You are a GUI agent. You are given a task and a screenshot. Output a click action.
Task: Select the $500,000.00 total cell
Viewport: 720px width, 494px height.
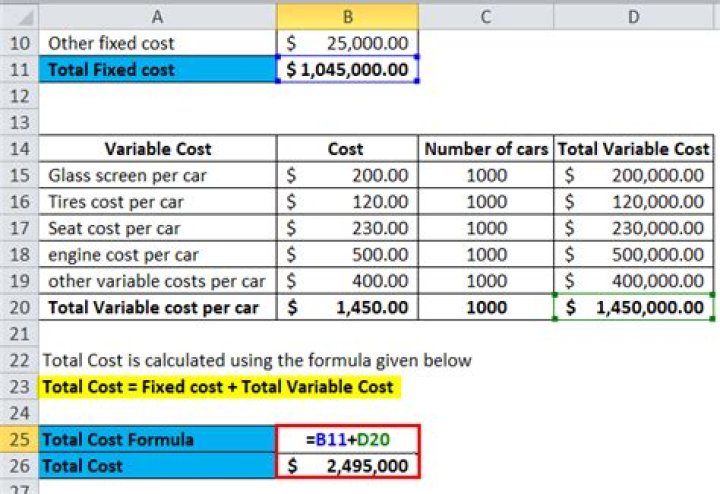634,254
